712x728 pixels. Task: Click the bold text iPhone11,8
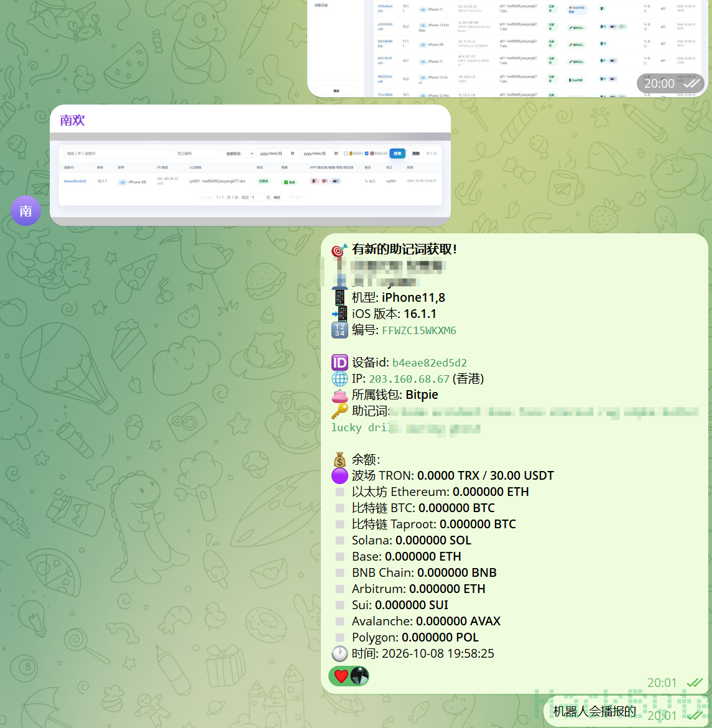click(413, 297)
